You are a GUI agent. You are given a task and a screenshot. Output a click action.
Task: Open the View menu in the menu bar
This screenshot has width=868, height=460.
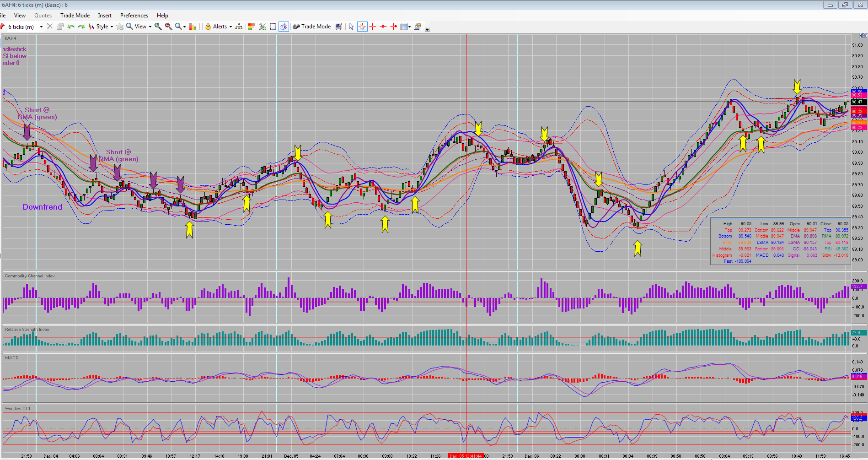[x=20, y=16]
